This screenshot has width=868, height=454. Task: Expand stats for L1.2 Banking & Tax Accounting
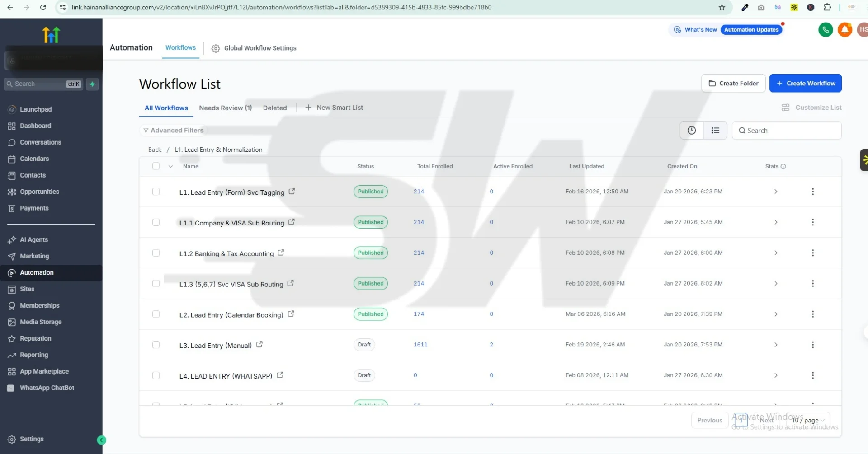pyautogui.click(x=776, y=253)
